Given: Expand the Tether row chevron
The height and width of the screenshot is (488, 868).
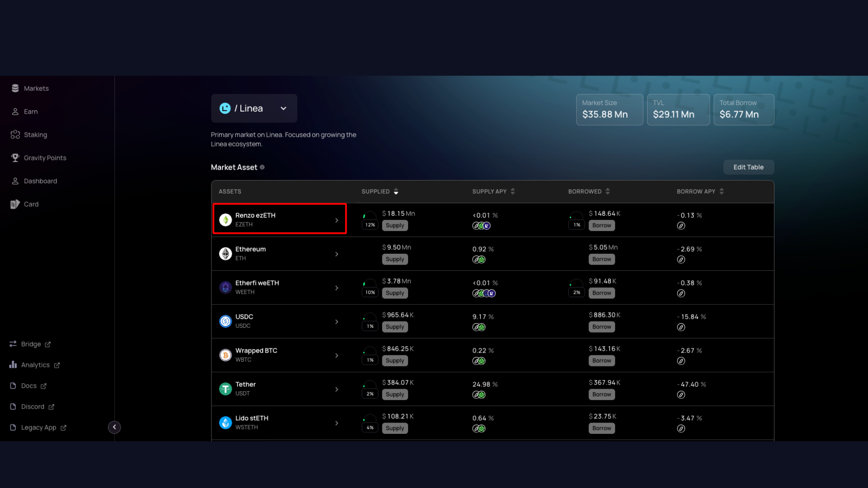Looking at the screenshot, I should point(337,390).
